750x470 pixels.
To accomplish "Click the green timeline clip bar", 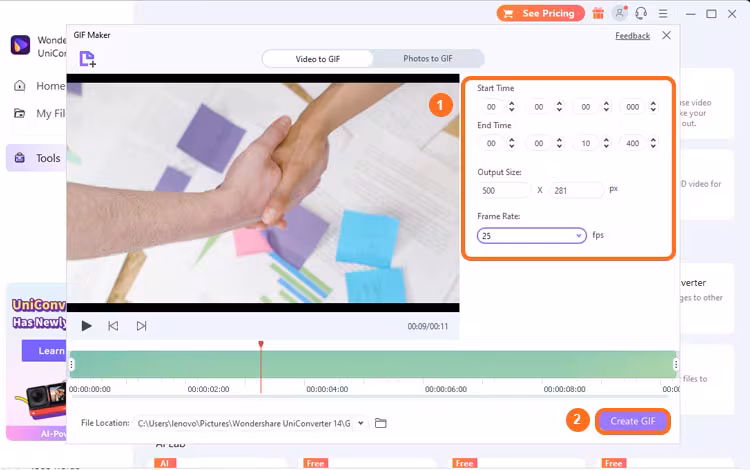I will click(373, 364).
